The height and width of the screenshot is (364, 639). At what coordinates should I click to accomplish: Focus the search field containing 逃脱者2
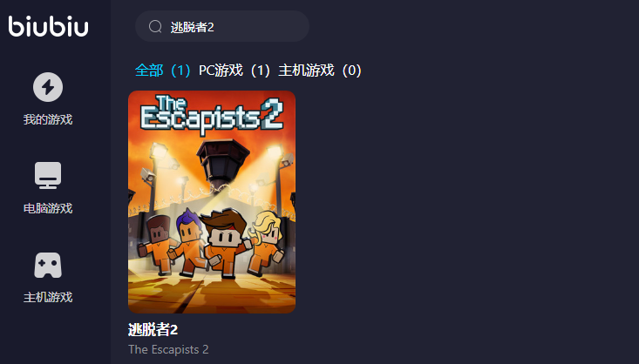coord(222,26)
